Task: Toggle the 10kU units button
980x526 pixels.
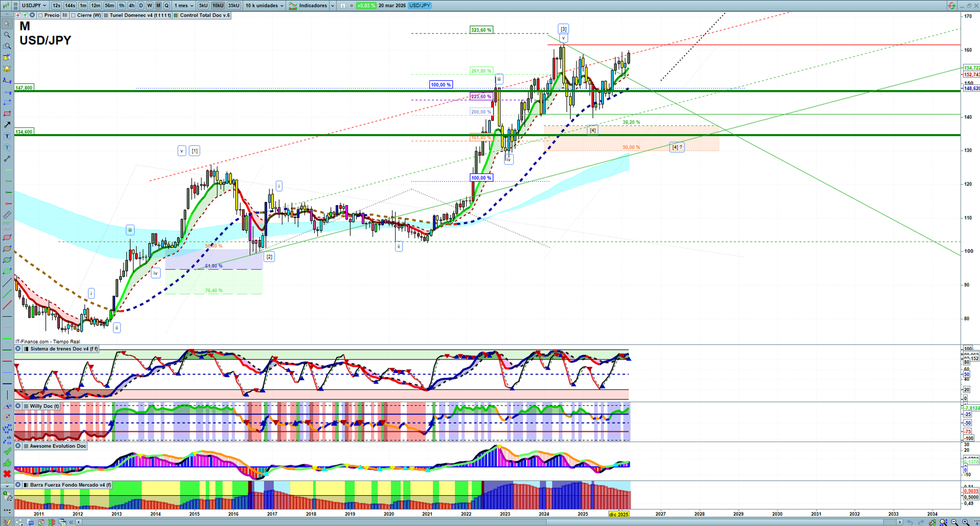Action: click(x=218, y=6)
